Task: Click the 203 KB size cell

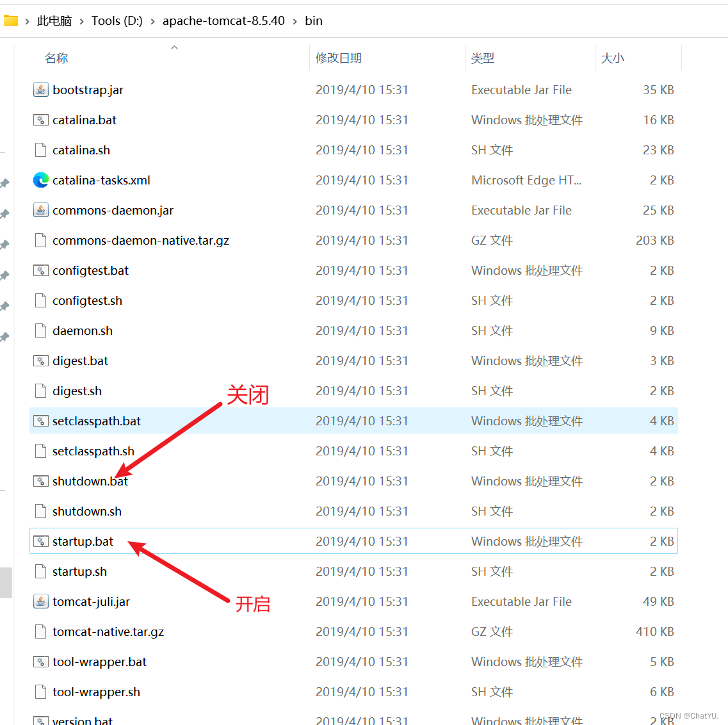Action: [654, 240]
